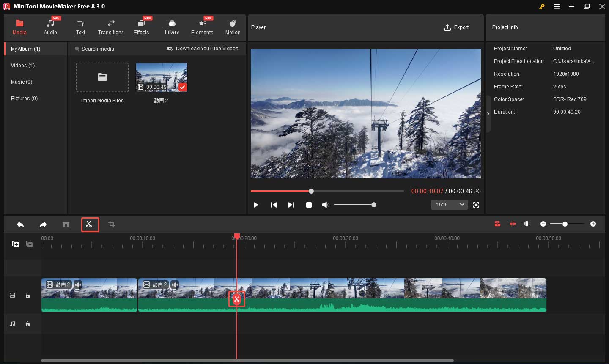Click Download YouTube Videos link
Screen dimensions: 609x364
(x=203, y=49)
